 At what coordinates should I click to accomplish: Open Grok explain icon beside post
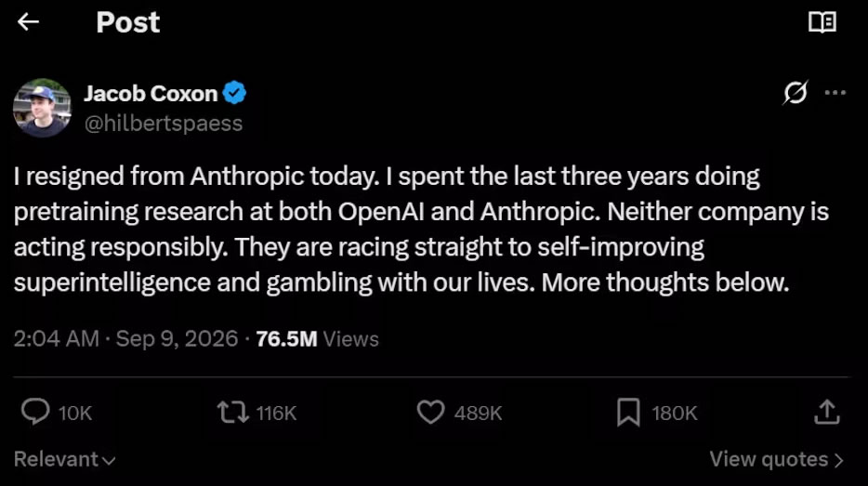795,92
